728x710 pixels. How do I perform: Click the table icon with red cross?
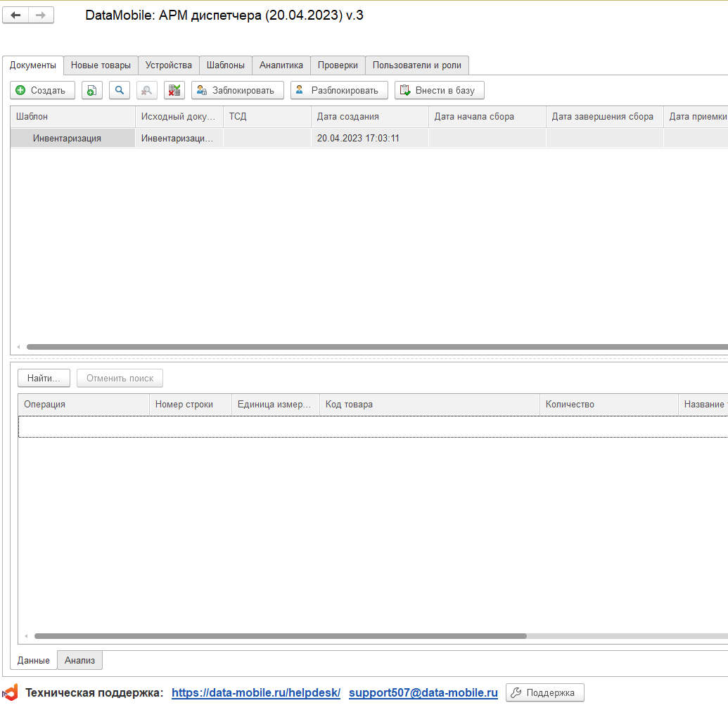[174, 90]
